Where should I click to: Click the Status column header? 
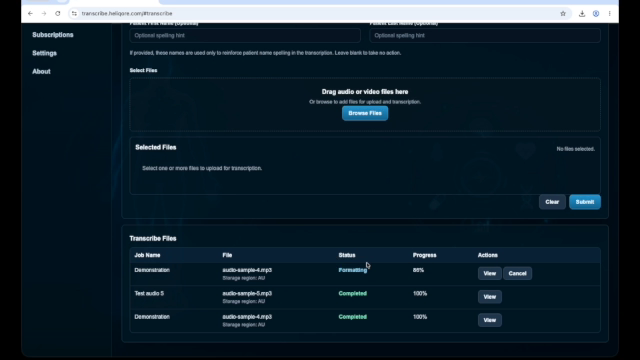(347, 255)
